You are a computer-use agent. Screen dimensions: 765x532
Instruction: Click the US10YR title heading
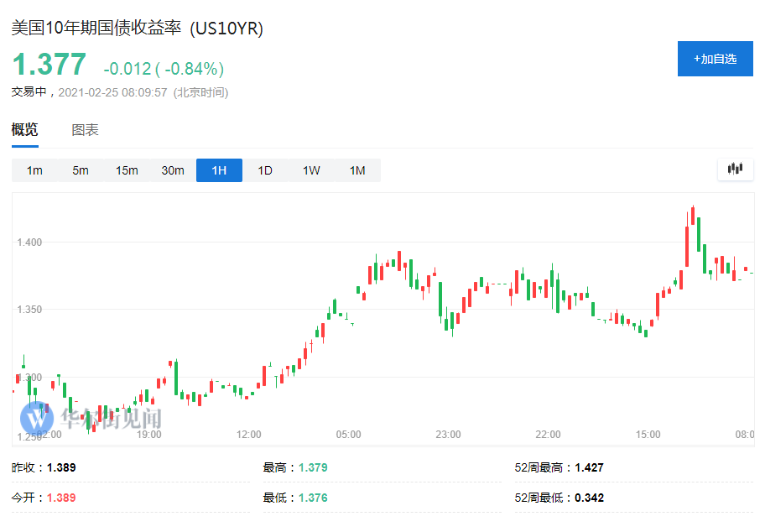coord(137,29)
